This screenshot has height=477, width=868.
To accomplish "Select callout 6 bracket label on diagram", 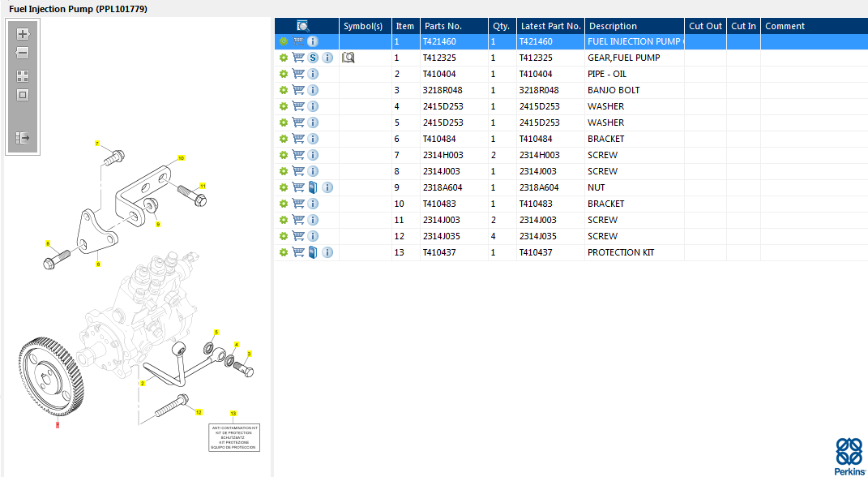I will [x=98, y=264].
